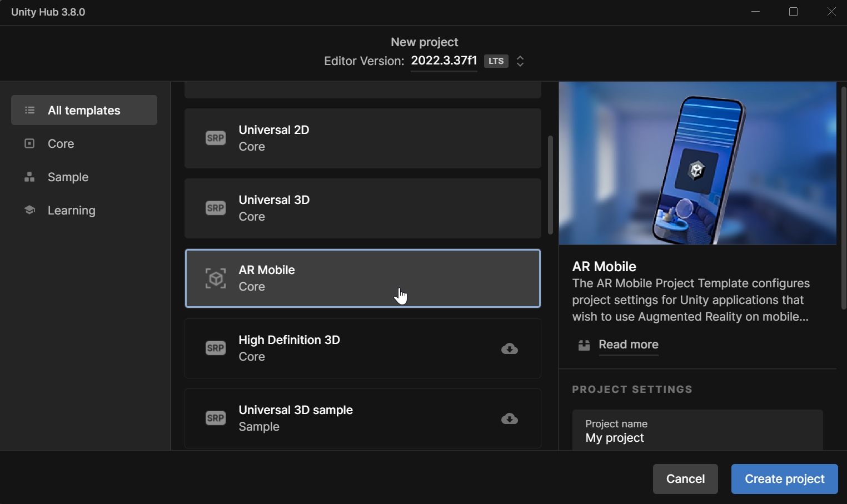Click SRP icon on High Definition 3D
This screenshot has width=847, height=504.
pos(216,348)
